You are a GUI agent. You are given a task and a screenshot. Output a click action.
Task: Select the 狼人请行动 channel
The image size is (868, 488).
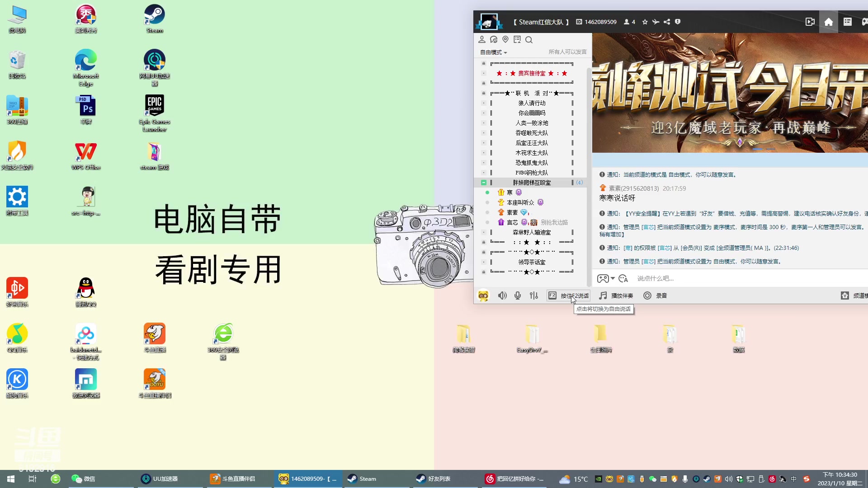pyautogui.click(x=532, y=103)
